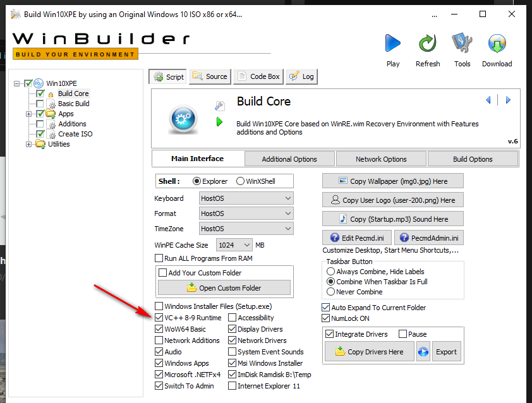Enable Run ALL Programs From RAM
This screenshot has height=403, width=532.
click(x=159, y=258)
